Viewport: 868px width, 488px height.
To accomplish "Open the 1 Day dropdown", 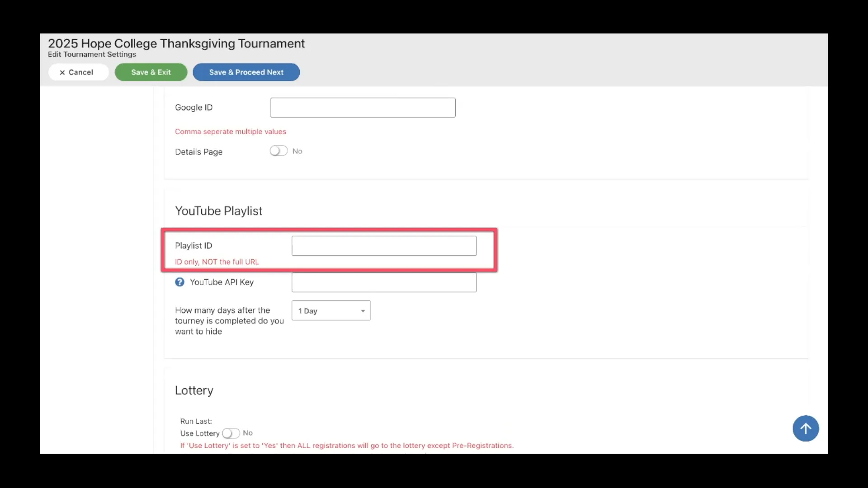I will click(x=331, y=311).
